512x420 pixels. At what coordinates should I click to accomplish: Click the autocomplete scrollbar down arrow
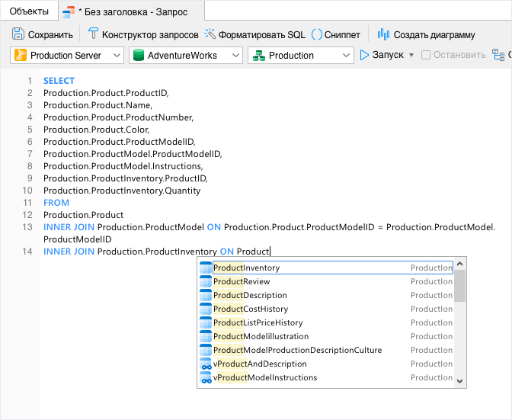(460, 381)
